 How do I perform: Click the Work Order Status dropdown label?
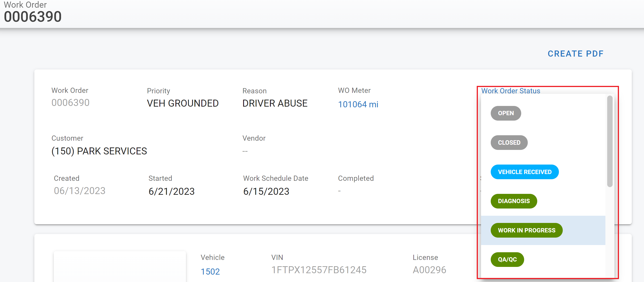pos(511,91)
